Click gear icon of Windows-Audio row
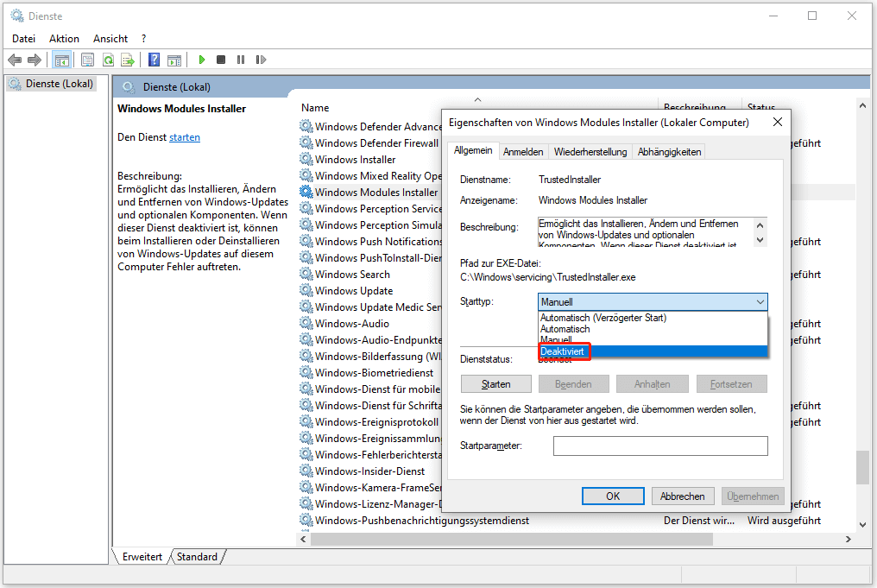877x588 pixels. click(306, 323)
